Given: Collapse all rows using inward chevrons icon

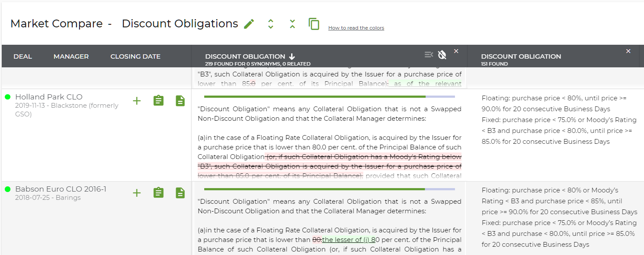Looking at the screenshot, I should coord(292,24).
